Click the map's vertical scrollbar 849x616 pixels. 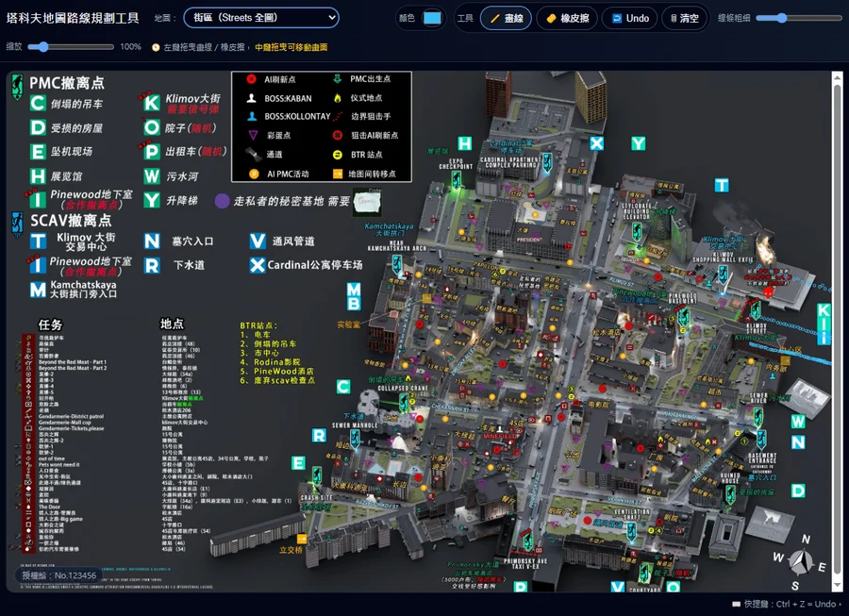[837, 330]
